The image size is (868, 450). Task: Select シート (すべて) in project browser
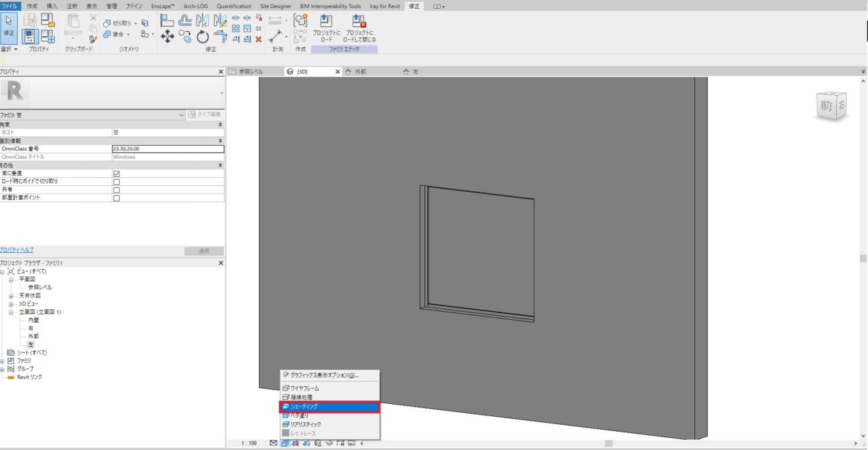coord(32,352)
